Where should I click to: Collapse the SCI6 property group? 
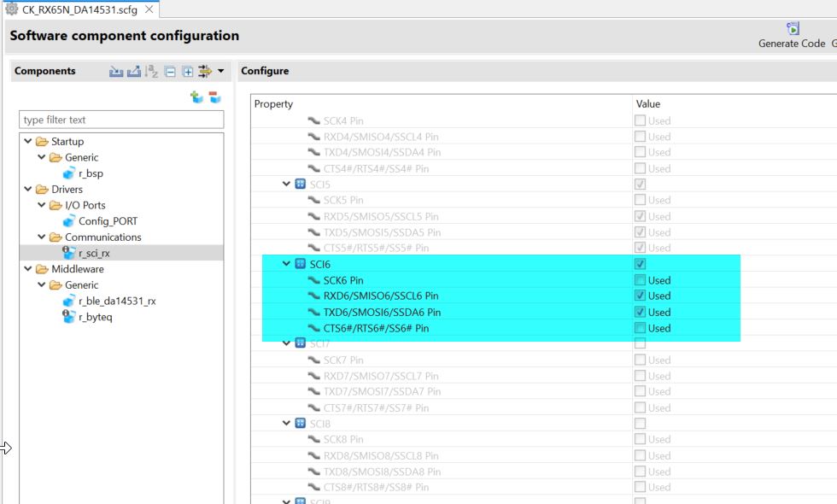[286, 264]
